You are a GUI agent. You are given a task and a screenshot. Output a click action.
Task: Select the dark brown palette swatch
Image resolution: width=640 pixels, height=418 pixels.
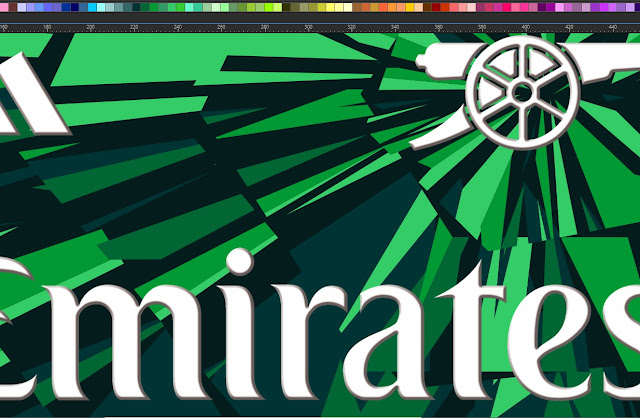pos(427,7)
